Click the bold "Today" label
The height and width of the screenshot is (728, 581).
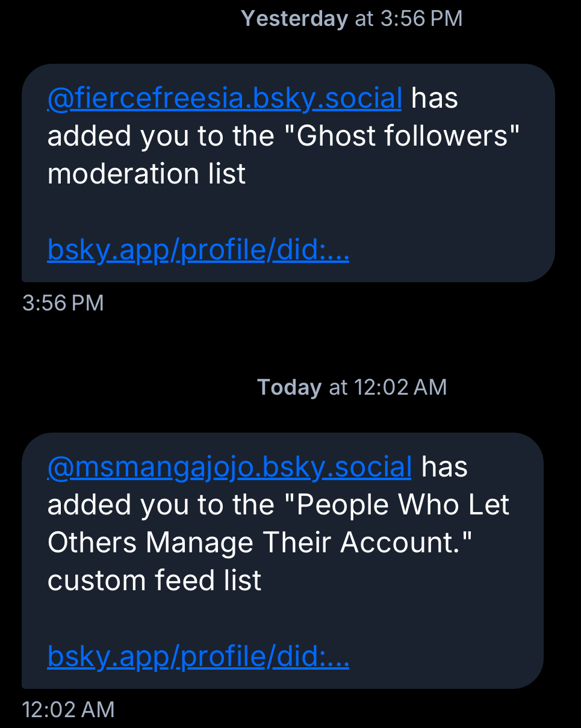(x=289, y=387)
